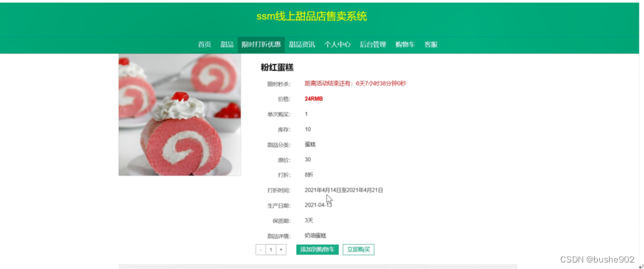Image resolution: width=644 pixels, height=269 pixels.
Task: Click the 蛋糕 dessert category value
Action: click(310, 144)
